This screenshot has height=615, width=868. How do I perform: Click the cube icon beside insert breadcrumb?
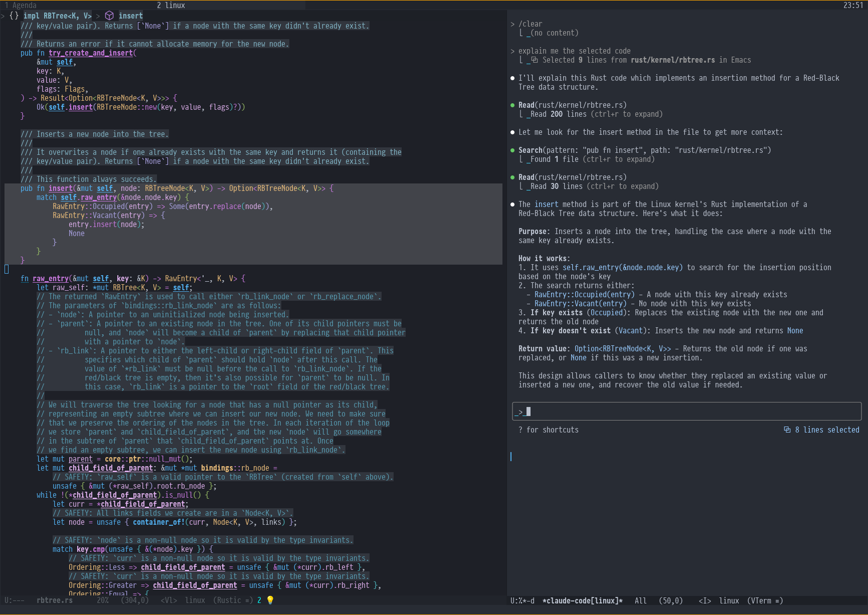tap(109, 16)
